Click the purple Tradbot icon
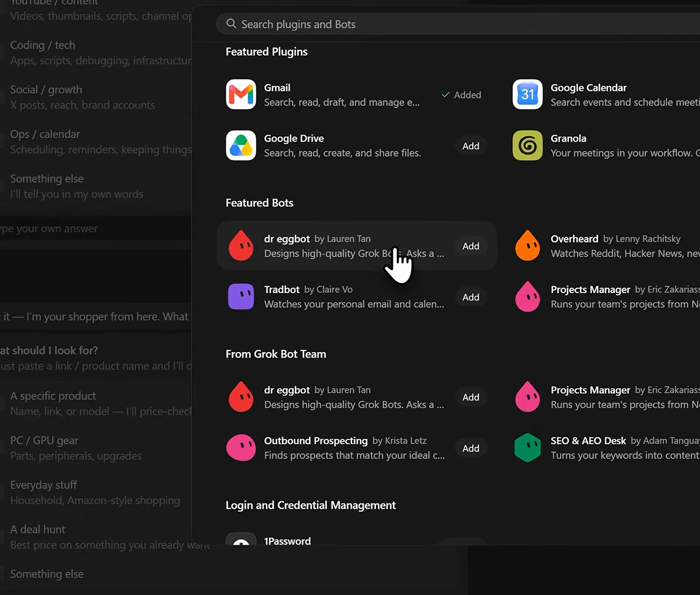This screenshot has height=595, width=700. (241, 297)
